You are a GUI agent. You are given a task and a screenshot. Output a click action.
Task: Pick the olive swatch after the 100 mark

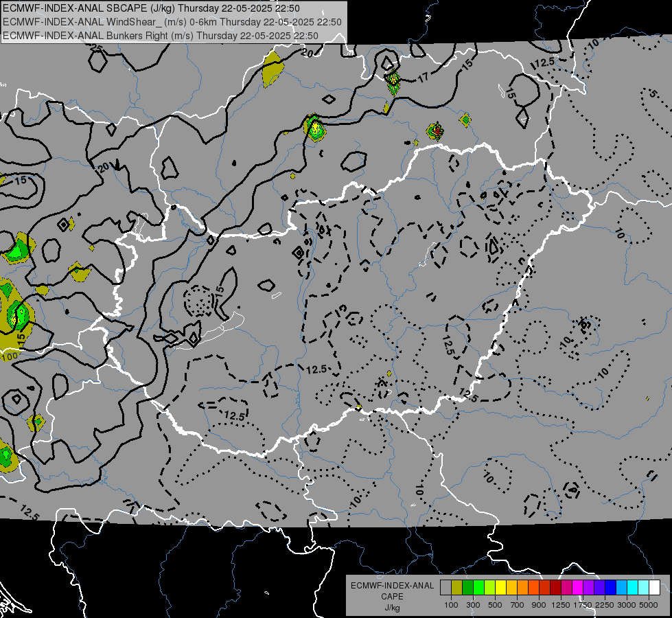(x=457, y=588)
